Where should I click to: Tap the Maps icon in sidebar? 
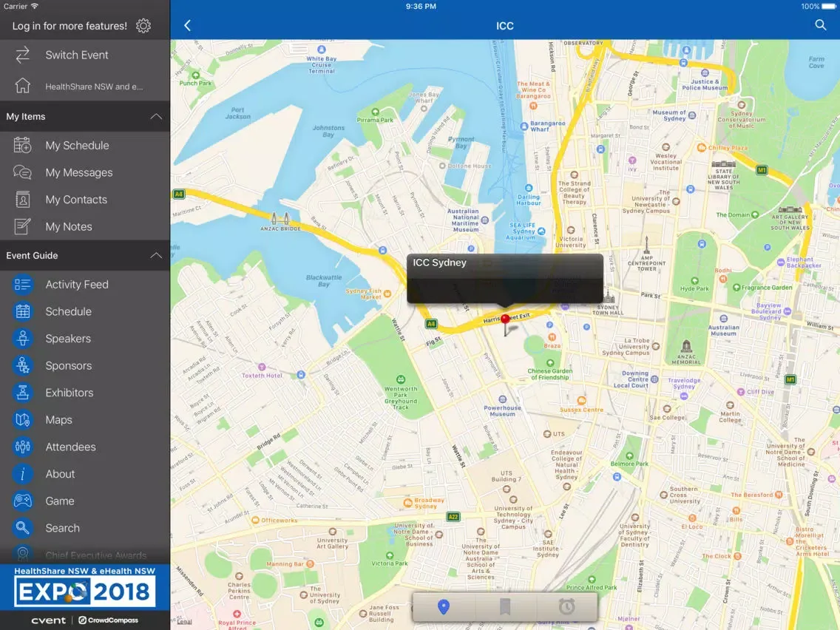[22, 419]
